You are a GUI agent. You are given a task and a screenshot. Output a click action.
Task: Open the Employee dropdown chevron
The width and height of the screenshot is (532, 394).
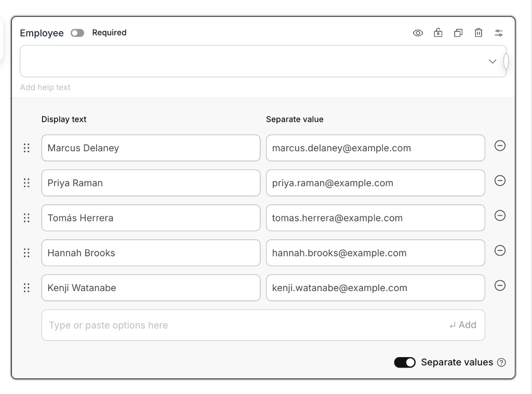point(493,61)
